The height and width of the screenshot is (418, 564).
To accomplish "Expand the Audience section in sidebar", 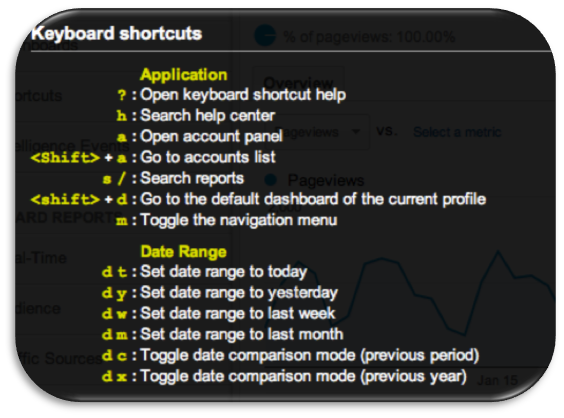I will (x=38, y=308).
